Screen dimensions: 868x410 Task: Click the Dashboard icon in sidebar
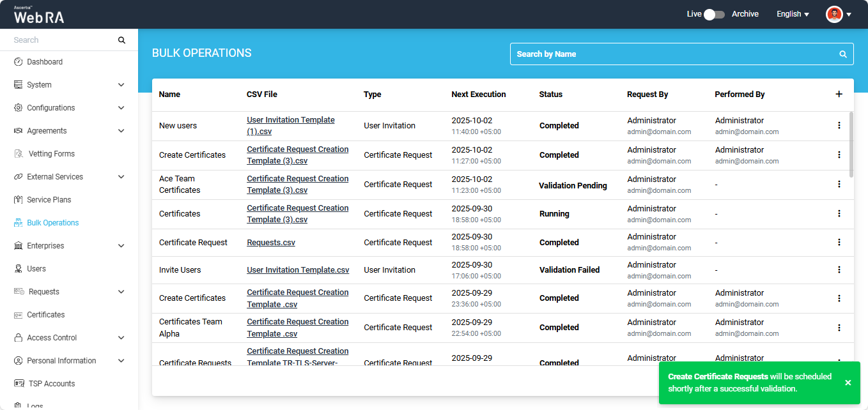(18, 62)
